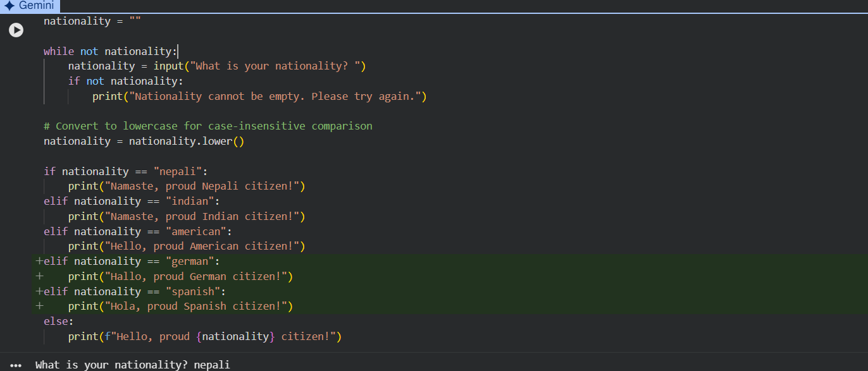Run the code cell with play button
The height and width of the screenshot is (371, 868).
pyautogui.click(x=16, y=30)
